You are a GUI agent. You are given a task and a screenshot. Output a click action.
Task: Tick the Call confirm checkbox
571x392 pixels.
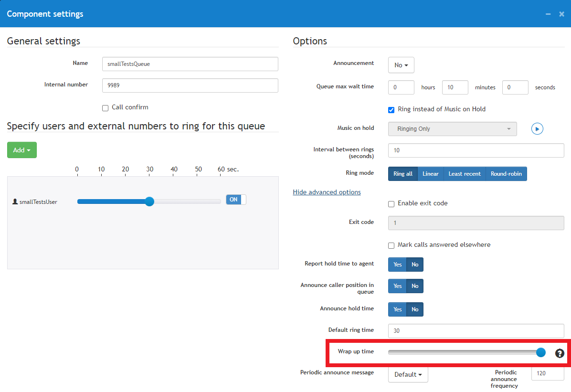[x=105, y=108]
